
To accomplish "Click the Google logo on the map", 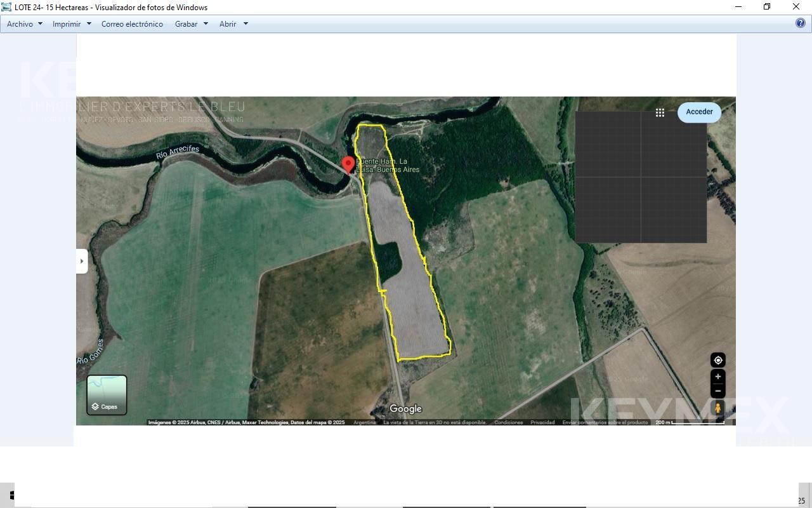I will pos(405,409).
